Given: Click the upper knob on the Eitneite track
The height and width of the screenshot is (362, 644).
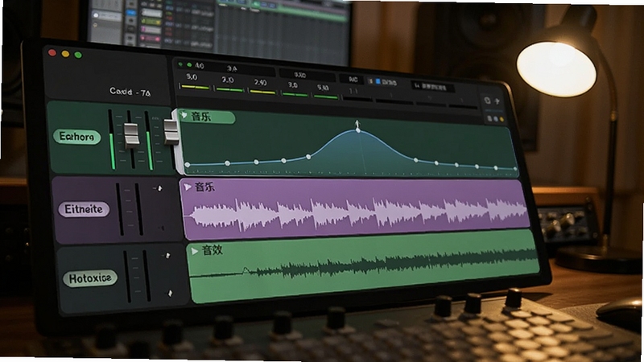Looking at the screenshot, I should (159, 188).
